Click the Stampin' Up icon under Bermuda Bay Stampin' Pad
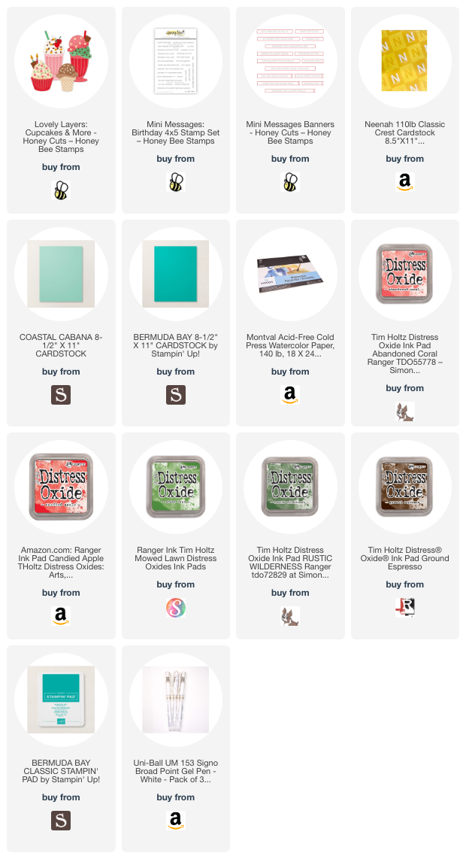The height and width of the screenshot is (868, 466). (61, 821)
